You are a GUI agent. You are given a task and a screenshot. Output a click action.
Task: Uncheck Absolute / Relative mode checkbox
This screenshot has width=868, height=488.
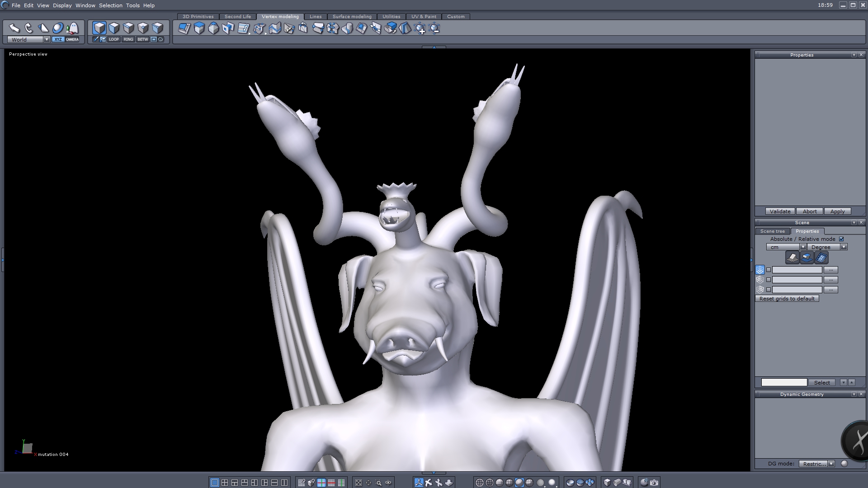(841, 239)
